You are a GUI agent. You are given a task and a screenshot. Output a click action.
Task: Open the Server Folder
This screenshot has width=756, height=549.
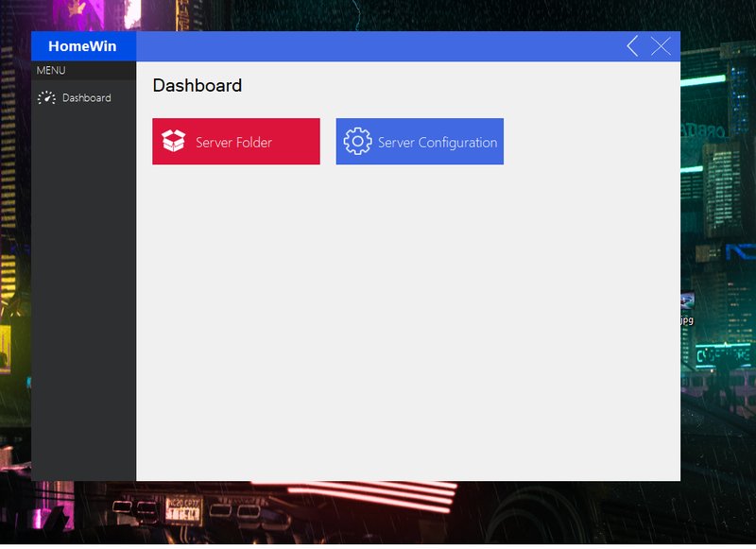[x=234, y=141]
